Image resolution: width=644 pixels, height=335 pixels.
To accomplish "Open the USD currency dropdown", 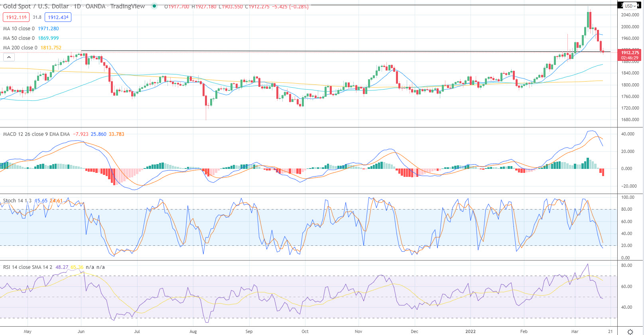I will pyautogui.click(x=630, y=6).
